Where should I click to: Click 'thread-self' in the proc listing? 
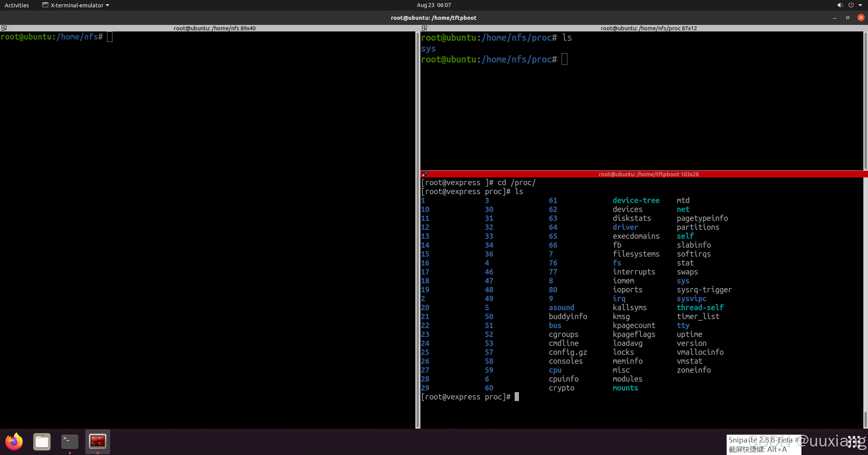pos(700,307)
